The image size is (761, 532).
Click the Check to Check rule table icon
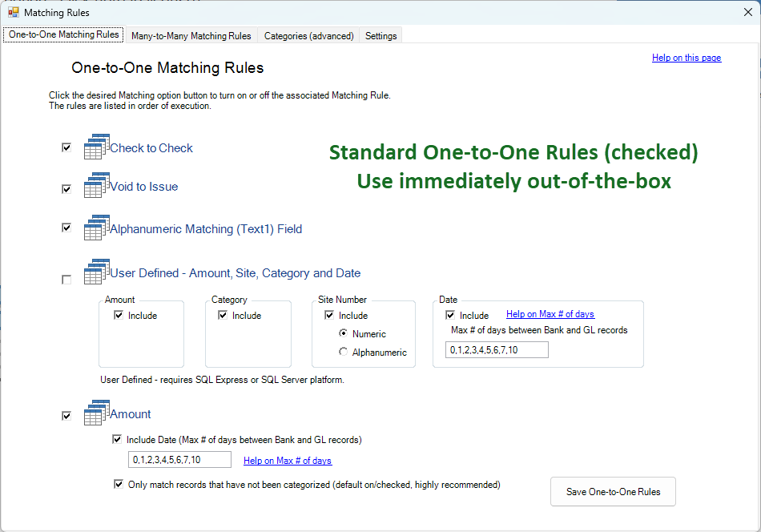[x=96, y=147]
